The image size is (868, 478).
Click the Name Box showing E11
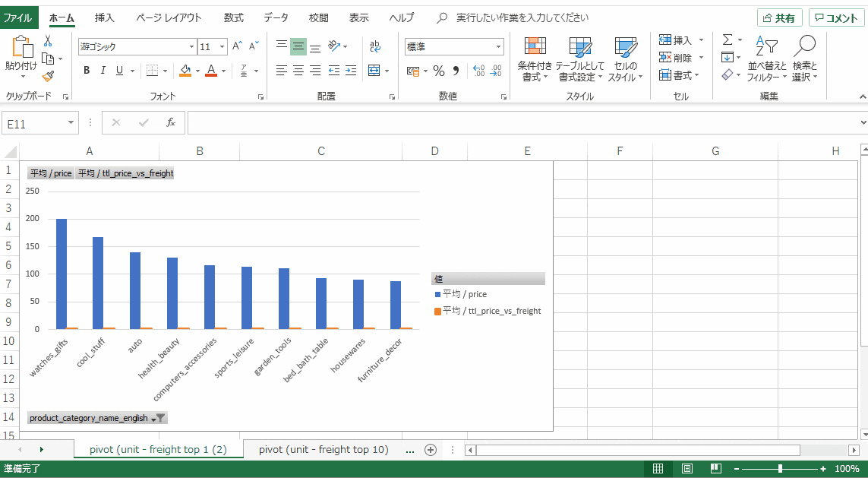34,122
